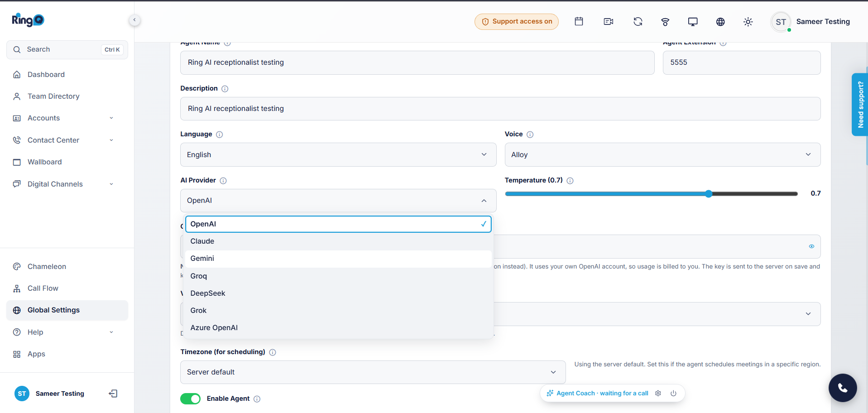Click the sidebar Search field
The width and height of the screenshot is (868, 413).
(67, 50)
